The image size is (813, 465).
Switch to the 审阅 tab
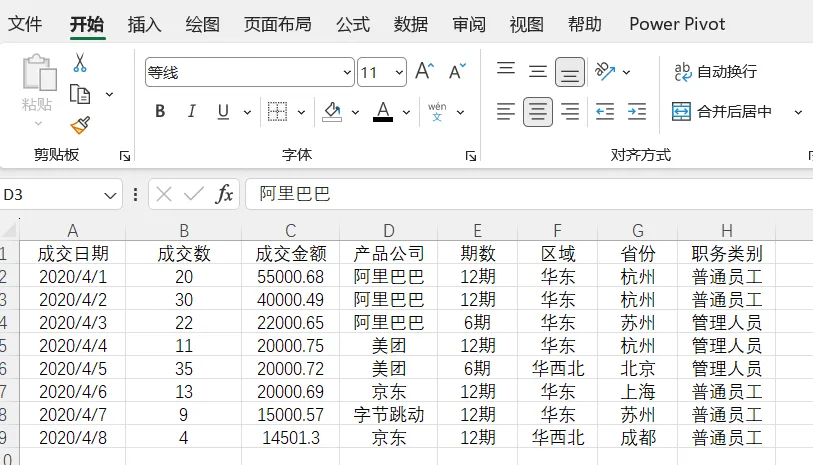[469, 24]
